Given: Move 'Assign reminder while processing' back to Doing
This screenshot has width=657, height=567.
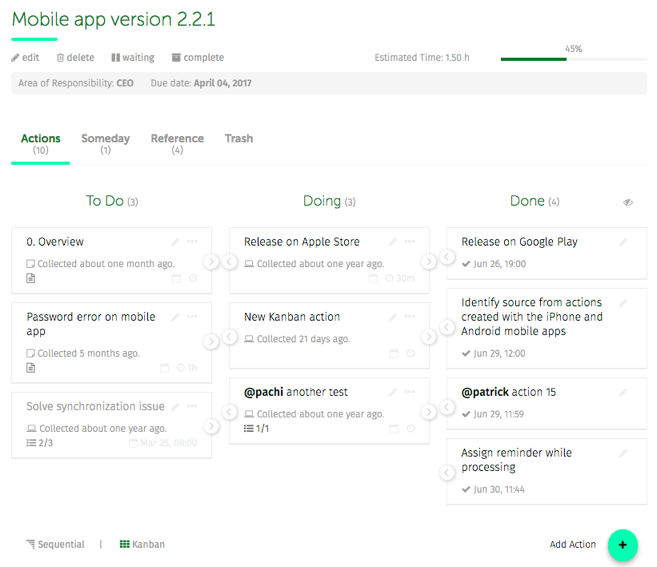Looking at the screenshot, I should click(x=447, y=473).
